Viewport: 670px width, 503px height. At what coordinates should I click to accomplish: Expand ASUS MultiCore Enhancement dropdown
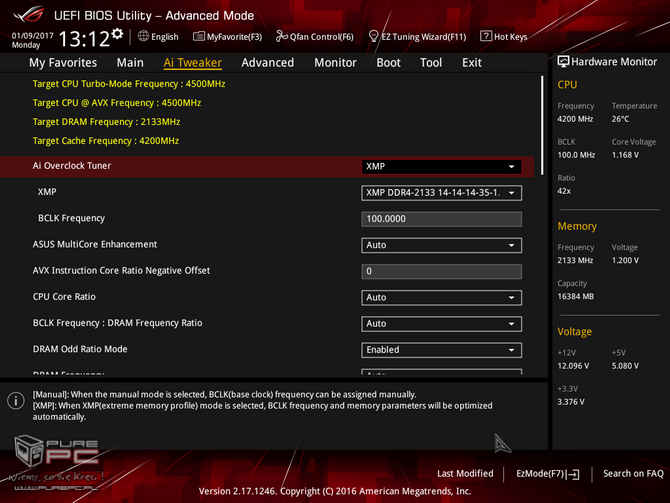tap(441, 245)
